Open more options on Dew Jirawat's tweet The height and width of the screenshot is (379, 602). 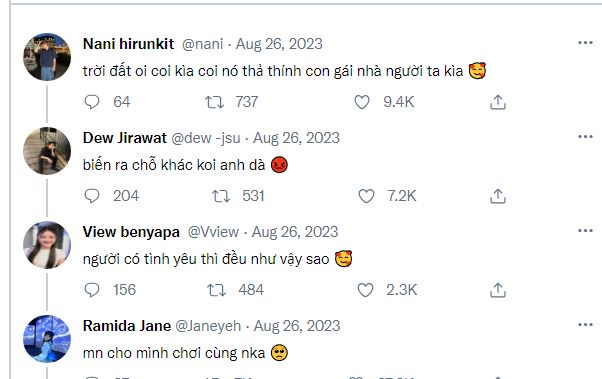[x=585, y=137]
